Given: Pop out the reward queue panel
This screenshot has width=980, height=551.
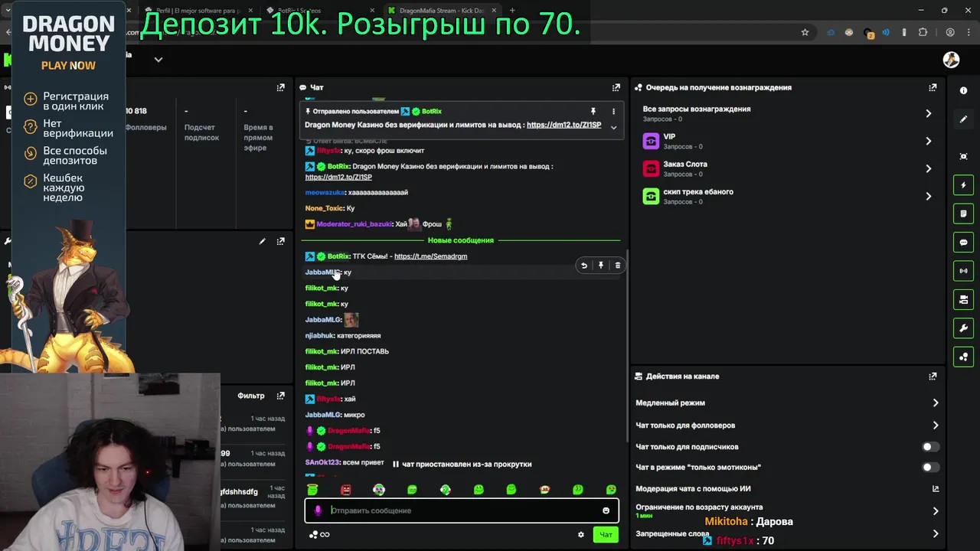Looking at the screenshot, I should (933, 87).
